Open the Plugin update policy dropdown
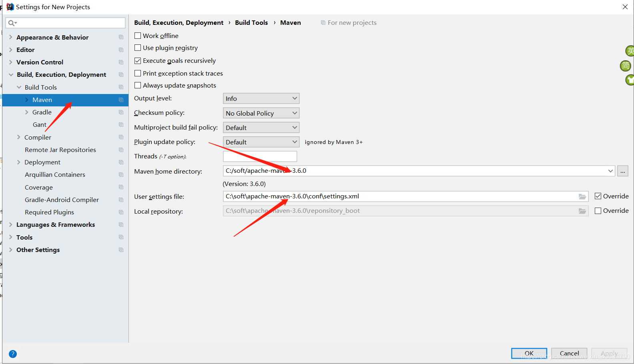The height and width of the screenshot is (364, 634). click(x=261, y=142)
